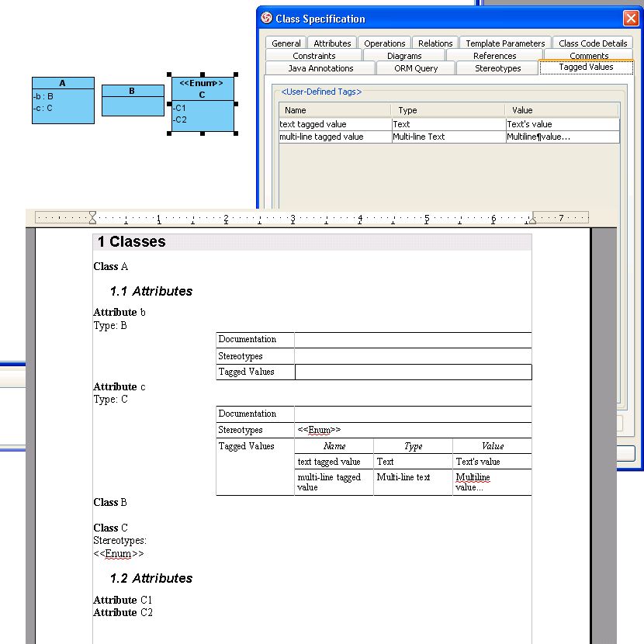
Task: Open the References tab
Action: point(494,55)
